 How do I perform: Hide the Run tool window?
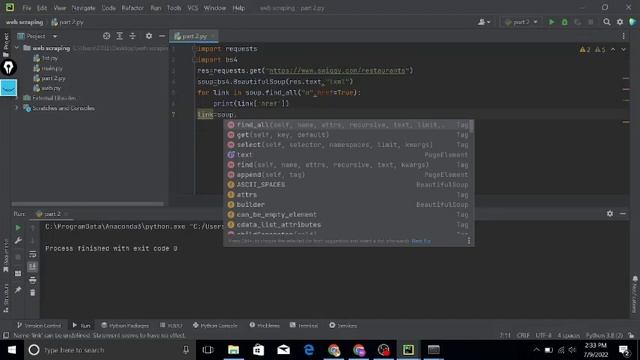click(623, 213)
